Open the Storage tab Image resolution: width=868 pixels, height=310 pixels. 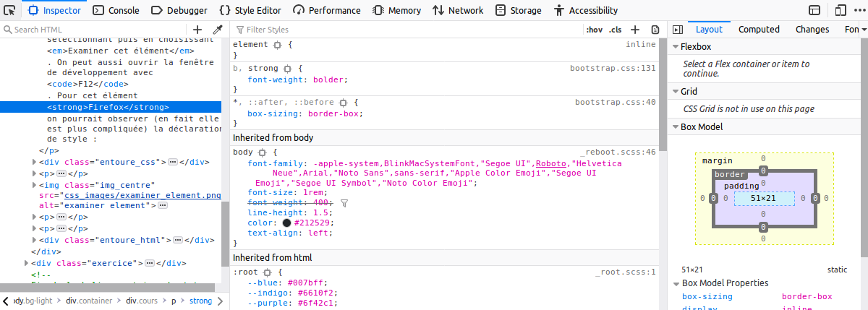pyautogui.click(x=519, y=10)
